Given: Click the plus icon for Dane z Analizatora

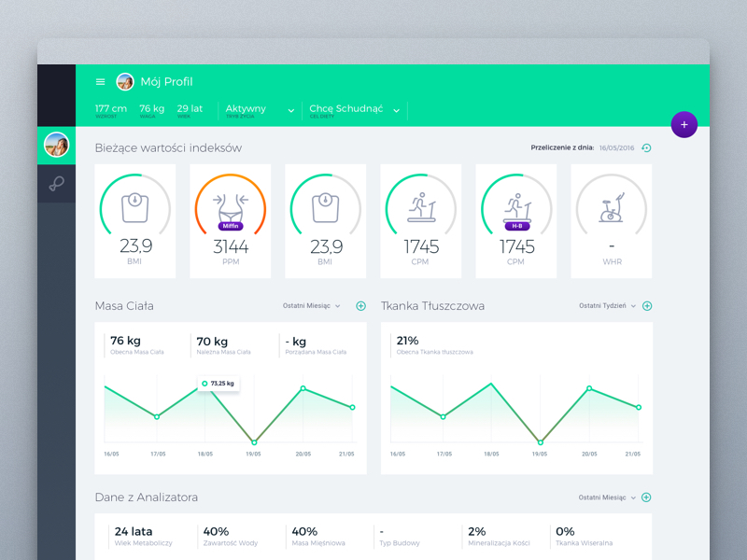Looking at the screenshot, I should (646, 497).
